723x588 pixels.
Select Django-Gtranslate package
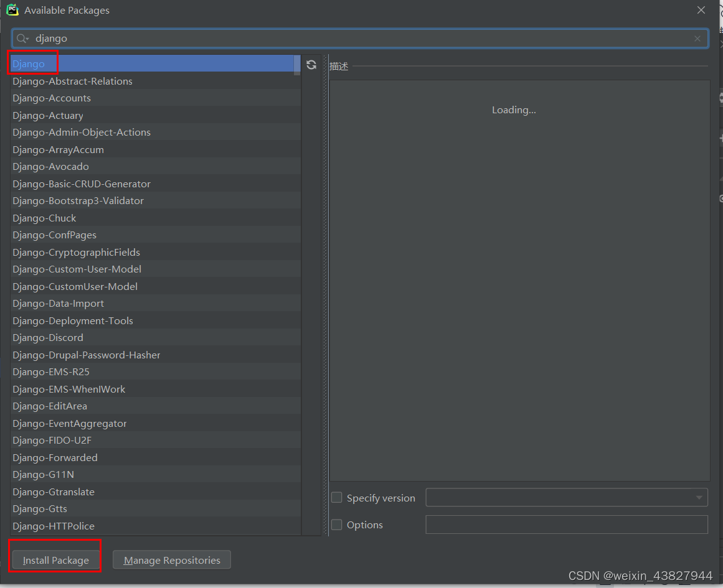[x=156, y=492]
